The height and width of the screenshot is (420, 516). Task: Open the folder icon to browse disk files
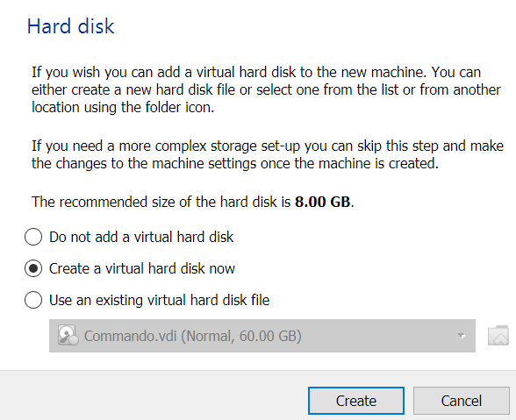point(498,336)
